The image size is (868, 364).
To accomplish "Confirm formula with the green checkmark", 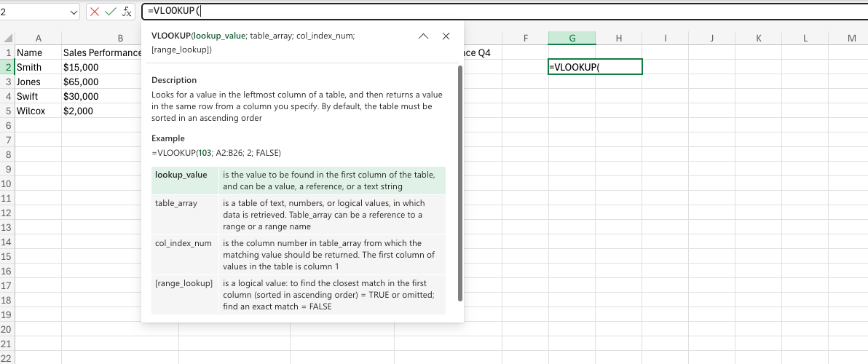I will (111, 12).
